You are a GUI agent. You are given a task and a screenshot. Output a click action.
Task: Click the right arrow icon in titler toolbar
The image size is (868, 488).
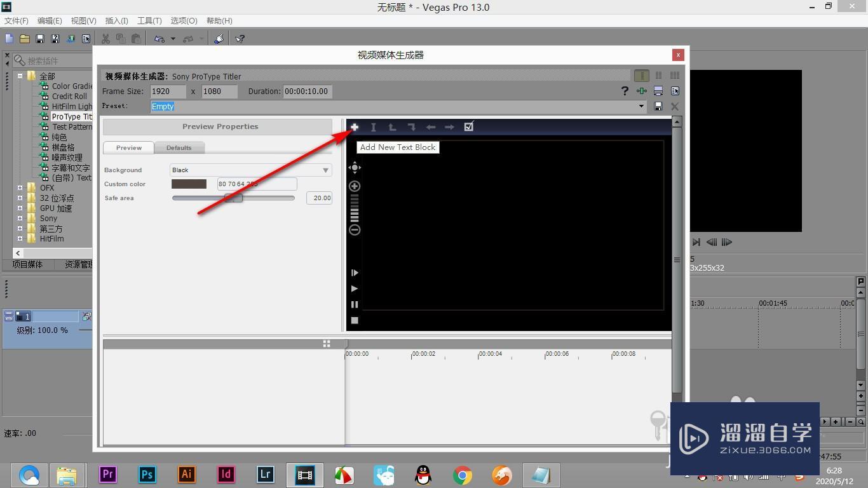(x=449, y=127)
